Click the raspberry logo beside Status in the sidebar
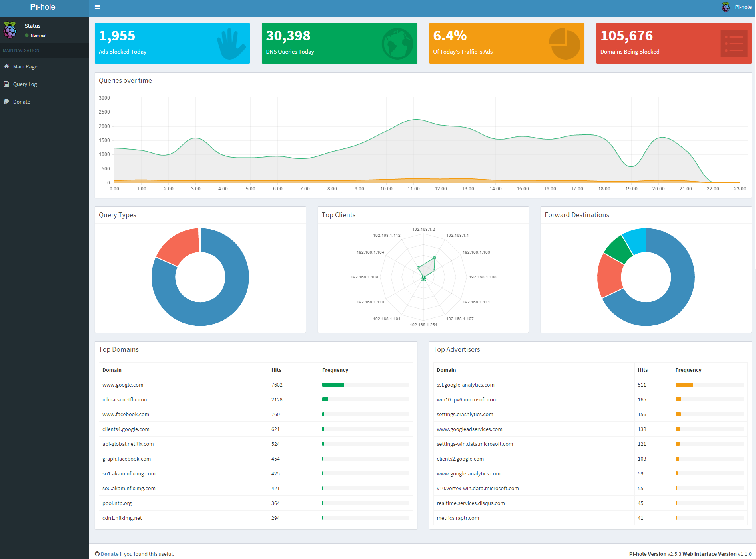Image resolution: width=756 pixels, height=559 pixels. coord(10,30)
